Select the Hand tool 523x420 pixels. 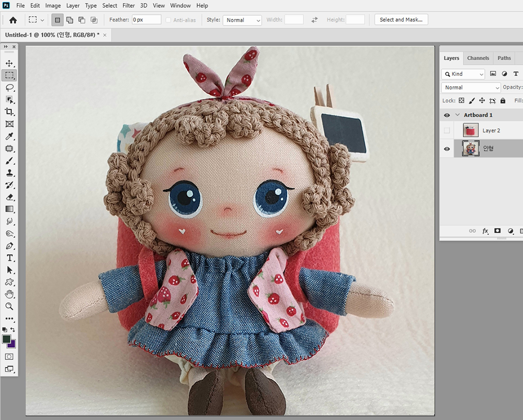tap(9, 294)
